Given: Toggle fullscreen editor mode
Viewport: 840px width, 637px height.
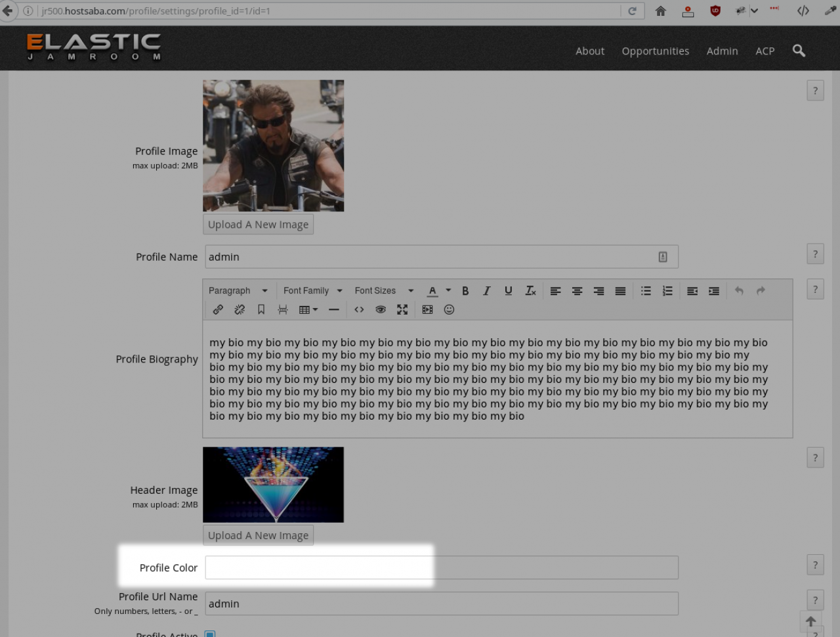Looking at the screenshot, I should [x=402, y=310].
